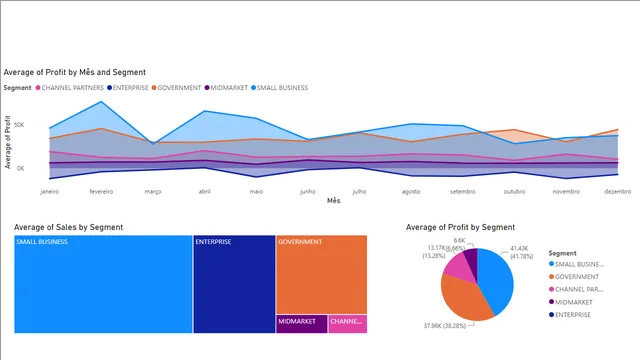This screenshot has height=360, width=640.
Task: Click the 0K y-axis label
Action: 20,169
